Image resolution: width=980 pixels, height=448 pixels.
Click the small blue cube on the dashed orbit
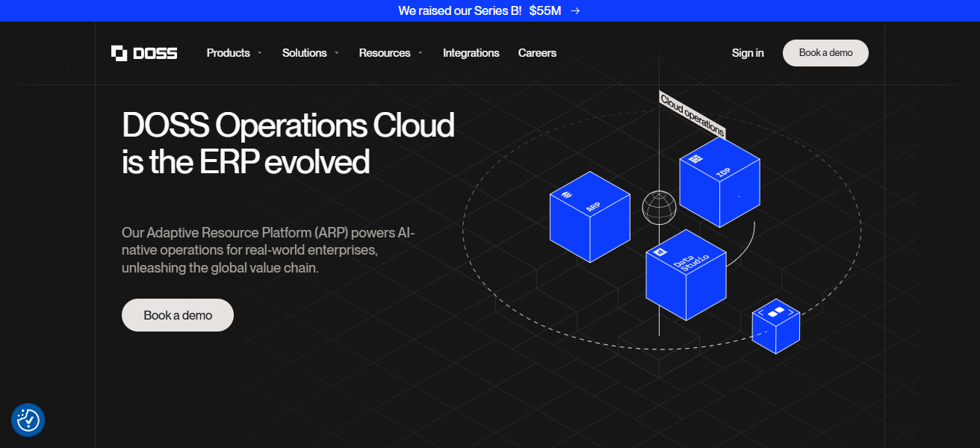click(x=776, y=326)
